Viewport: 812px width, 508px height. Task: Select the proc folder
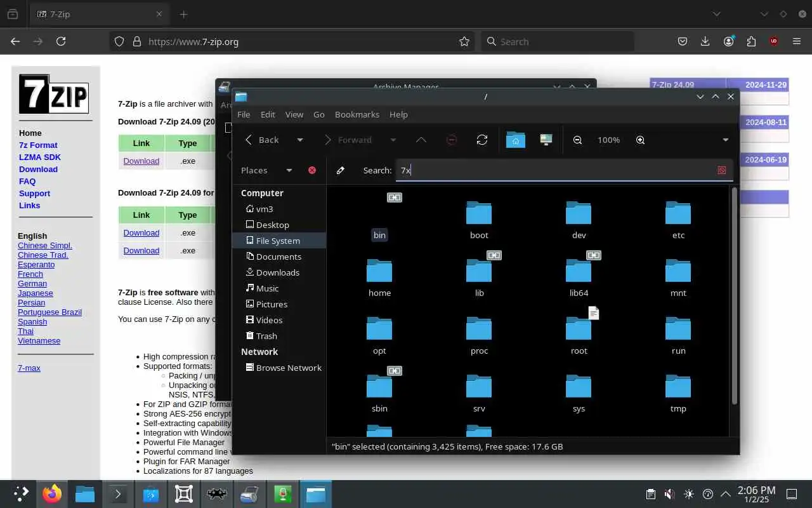tap(479, 336)
